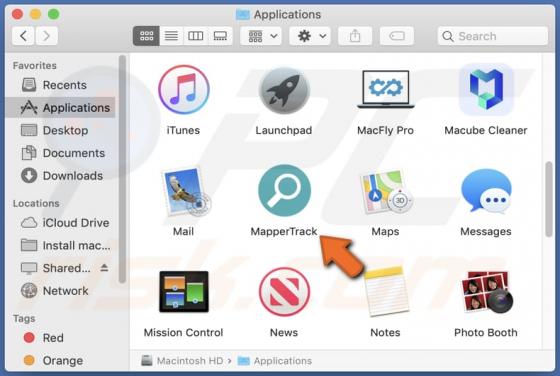
Task: Click the News app icon
Action: pyautogui.click(x=284, y=292)
